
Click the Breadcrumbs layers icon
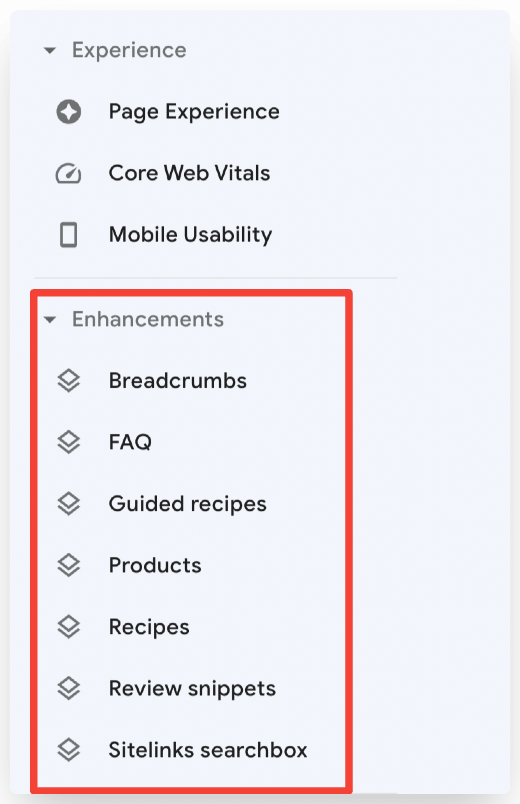point(69,380)
